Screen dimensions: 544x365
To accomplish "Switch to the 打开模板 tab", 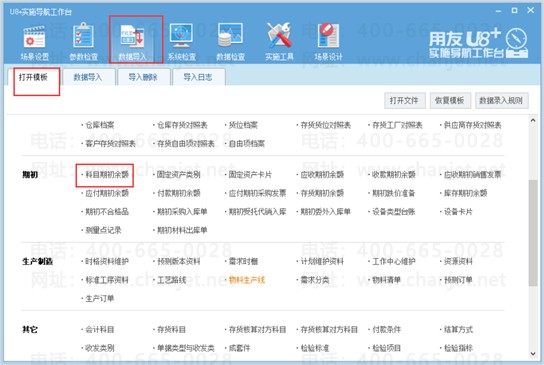I will pyautogui.click(x=33, y=77).
